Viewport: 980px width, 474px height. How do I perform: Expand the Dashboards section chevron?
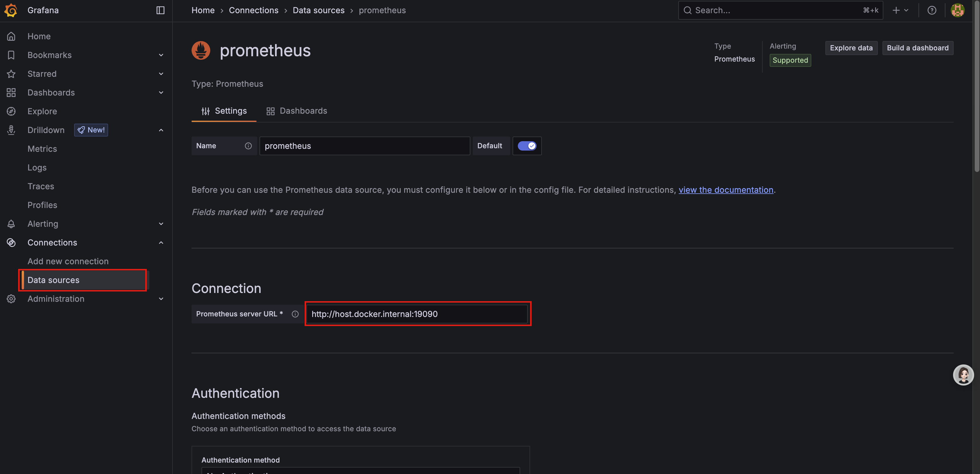(161, 93)
